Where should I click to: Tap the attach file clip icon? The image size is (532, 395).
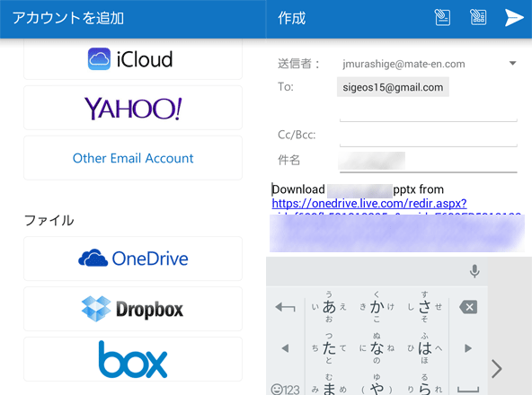442,17
